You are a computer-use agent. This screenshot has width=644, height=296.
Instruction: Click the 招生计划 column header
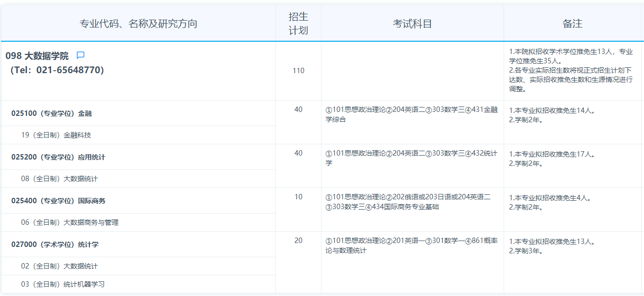pyautogui.click(x=298, y=24)
